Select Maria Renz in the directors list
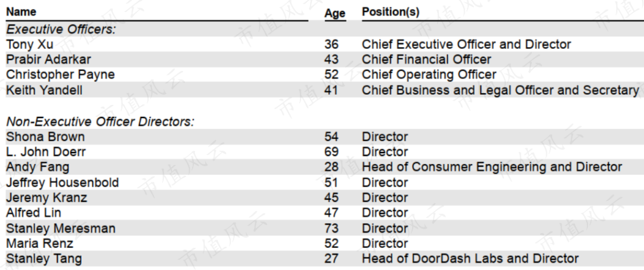The height and width of the screenshot is (270, 644). point(39,243)
